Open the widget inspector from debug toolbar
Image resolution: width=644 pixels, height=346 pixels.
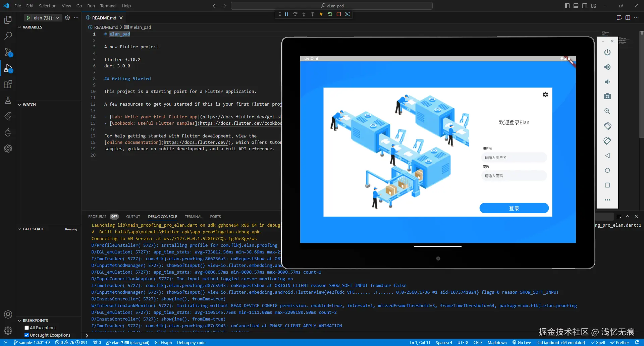pyautogui.click(x=347, y=14)
